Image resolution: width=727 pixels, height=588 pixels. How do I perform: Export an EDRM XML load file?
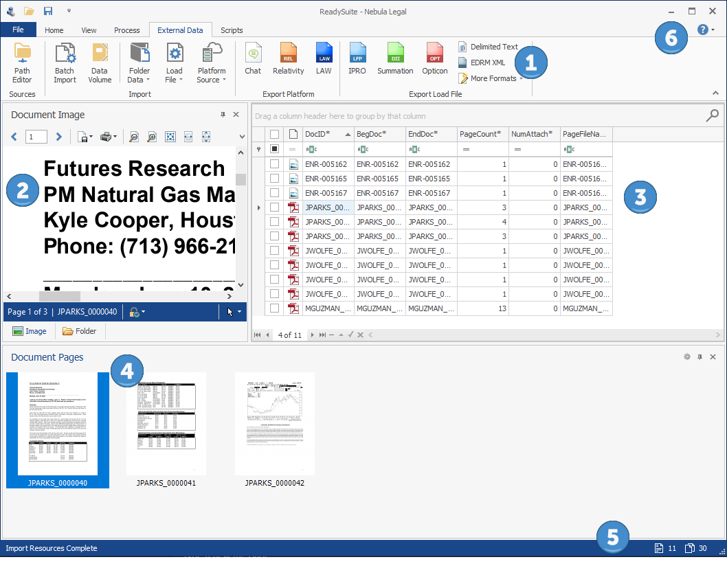point(482,63)
